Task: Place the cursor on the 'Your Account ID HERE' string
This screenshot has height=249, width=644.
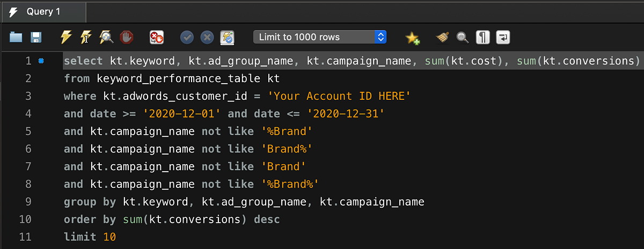Action: pyautogui.click(x=339, y=96)
